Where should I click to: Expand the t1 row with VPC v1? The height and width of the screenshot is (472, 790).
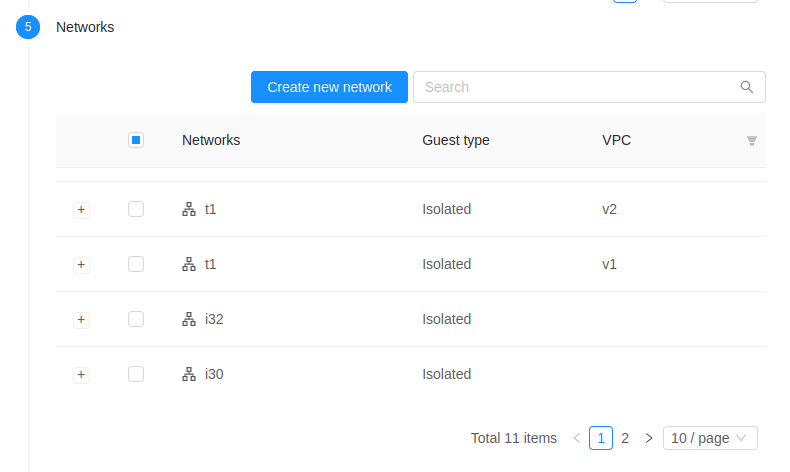coord(82,265)
